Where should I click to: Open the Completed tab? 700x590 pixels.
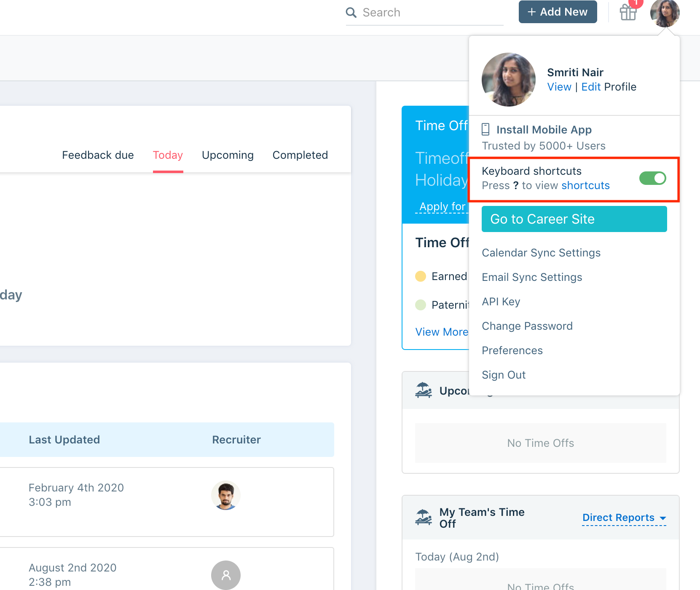coord(300,155)
